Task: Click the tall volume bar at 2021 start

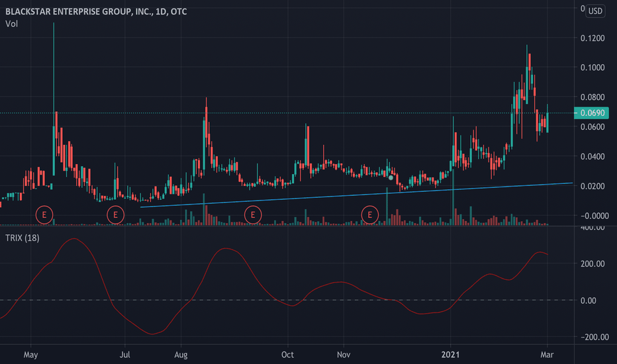Action: 453,197
